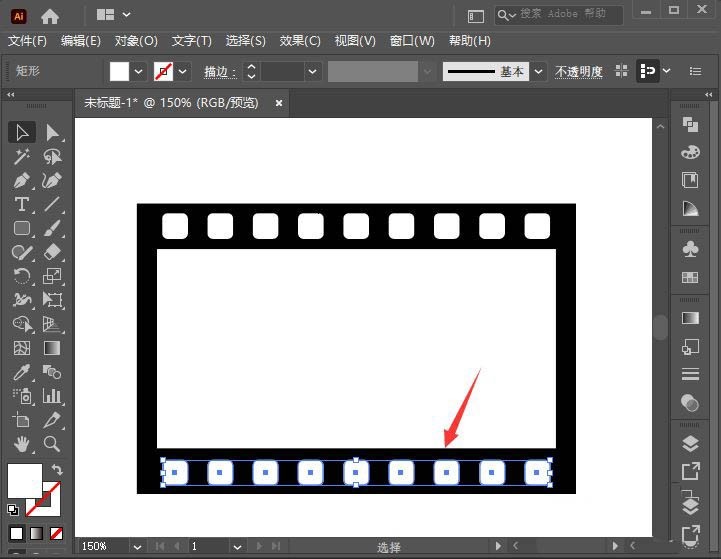The height and width of the screenshot is (559, 721).
Task: Select the Eraser tool
Action: [52, 252]
